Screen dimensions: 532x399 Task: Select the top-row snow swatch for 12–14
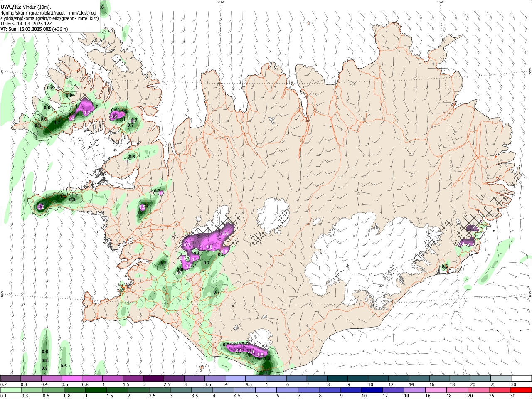pyautogui.click(x=399, y=378)
